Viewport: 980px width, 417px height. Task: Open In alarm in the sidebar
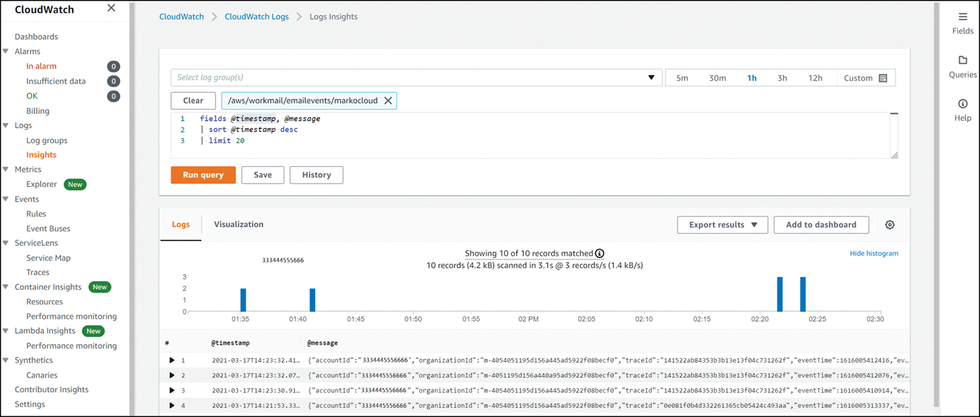[x=41, y=66]
